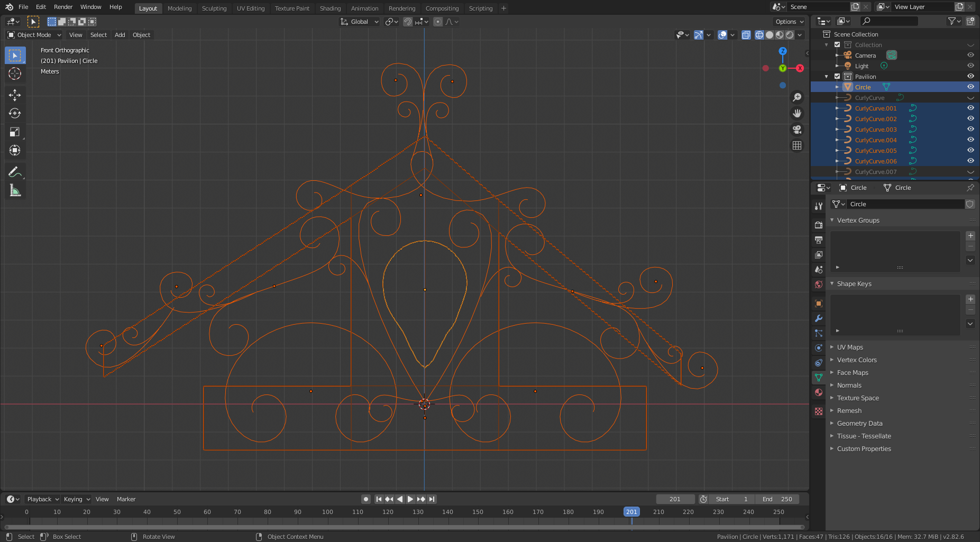Select the Move tool
The image size is (980, 542).
15,95
